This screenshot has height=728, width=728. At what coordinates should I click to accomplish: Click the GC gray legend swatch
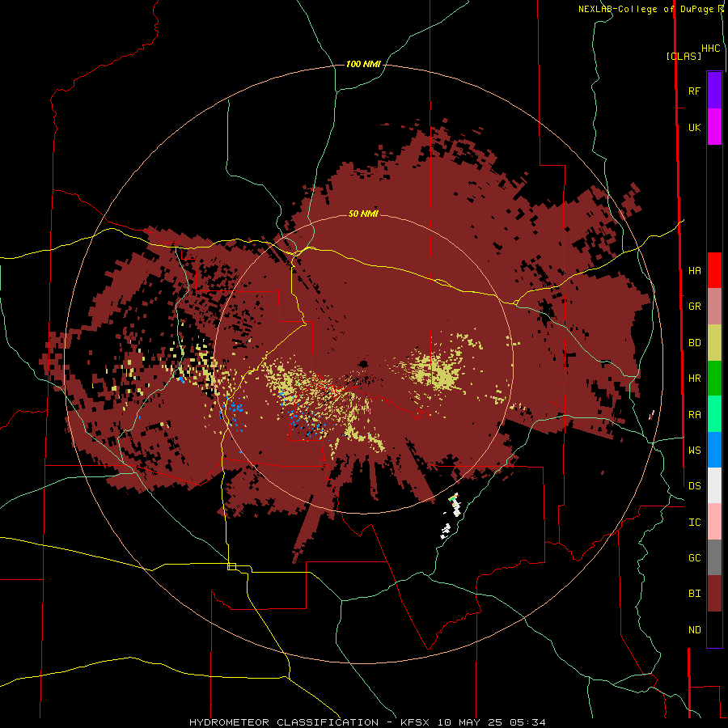pyautogui.click(x=714, y=557)
